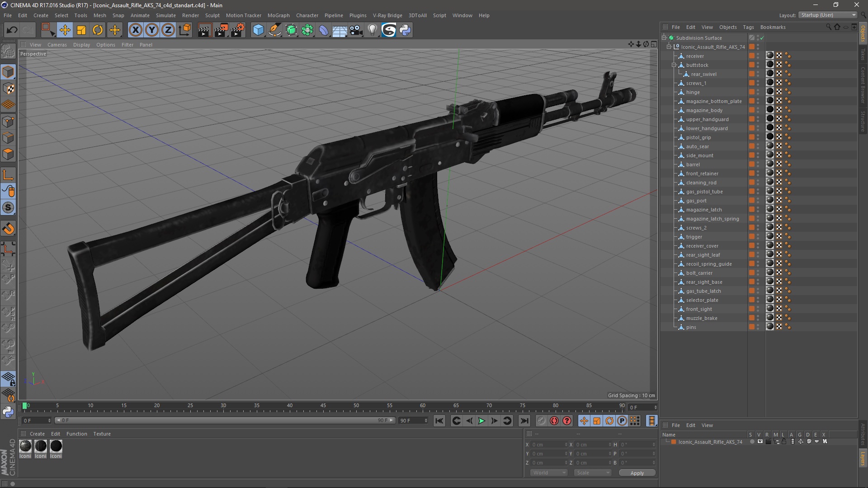Screen dimensions: 868x488
Task: Select the receiver object
Action: (695, 56)
